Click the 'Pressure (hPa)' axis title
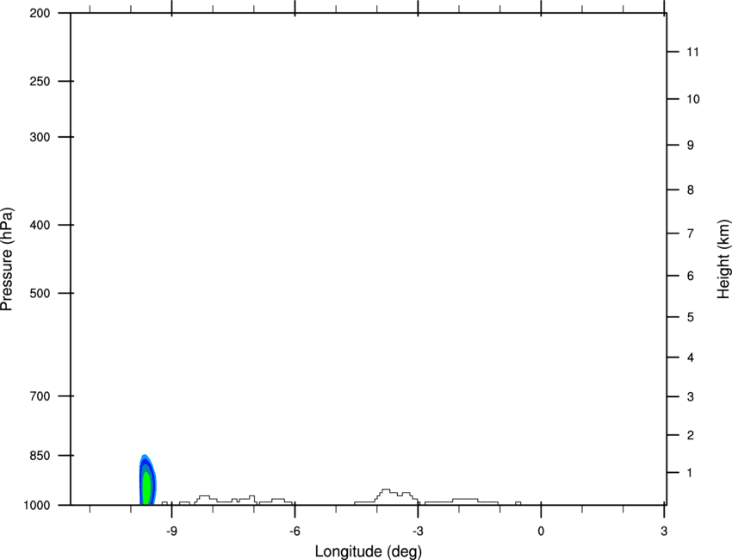 click(x=7, y=259)
